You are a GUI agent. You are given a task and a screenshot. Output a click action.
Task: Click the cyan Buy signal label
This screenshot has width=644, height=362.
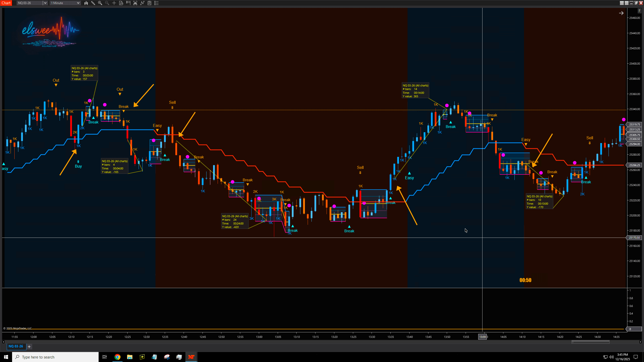tap(78, 166)
